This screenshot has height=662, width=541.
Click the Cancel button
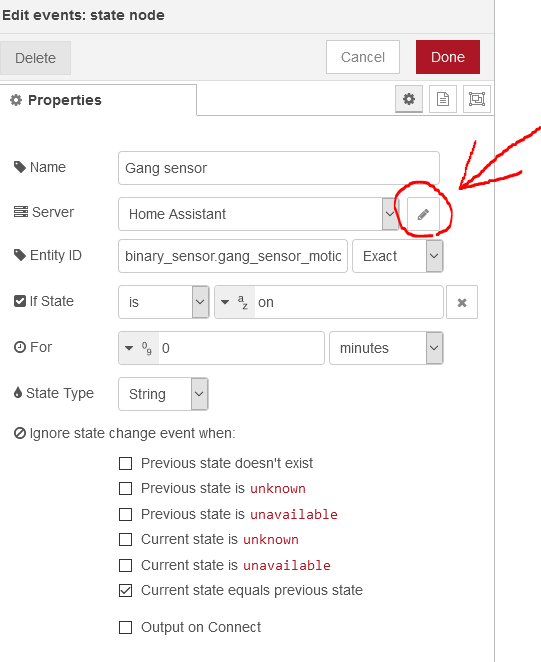(x=363, y=57)
